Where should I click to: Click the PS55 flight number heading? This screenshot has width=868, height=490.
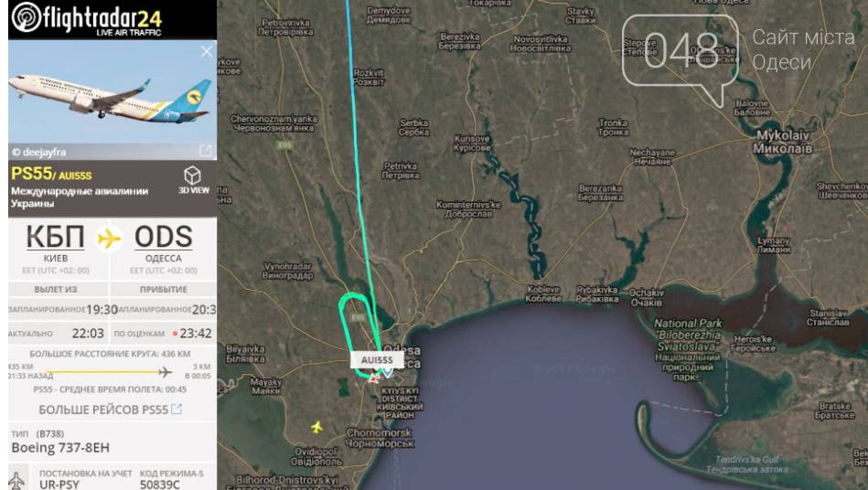(x=31, y=174)
